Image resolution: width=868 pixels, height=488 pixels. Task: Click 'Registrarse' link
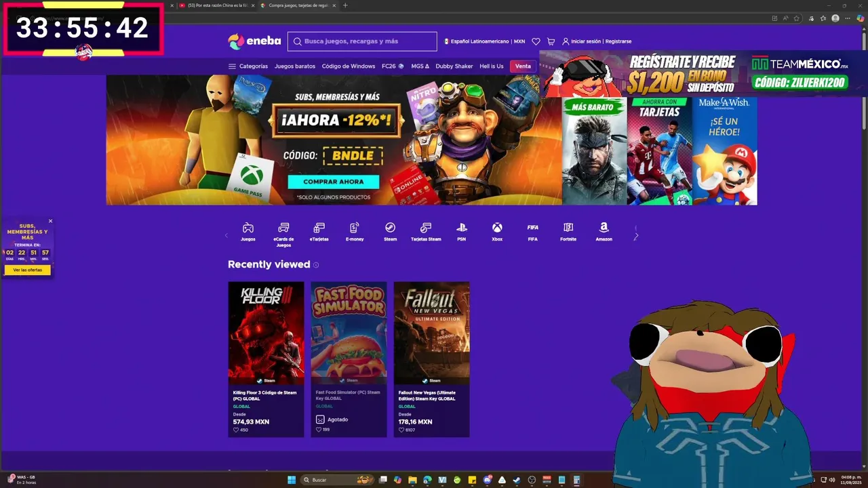pyautogui.click(x=618, y=41)
